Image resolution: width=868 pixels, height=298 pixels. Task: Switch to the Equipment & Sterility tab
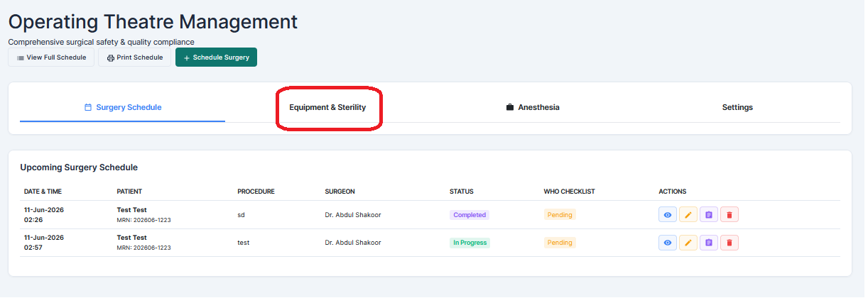[x=327, y=108]
